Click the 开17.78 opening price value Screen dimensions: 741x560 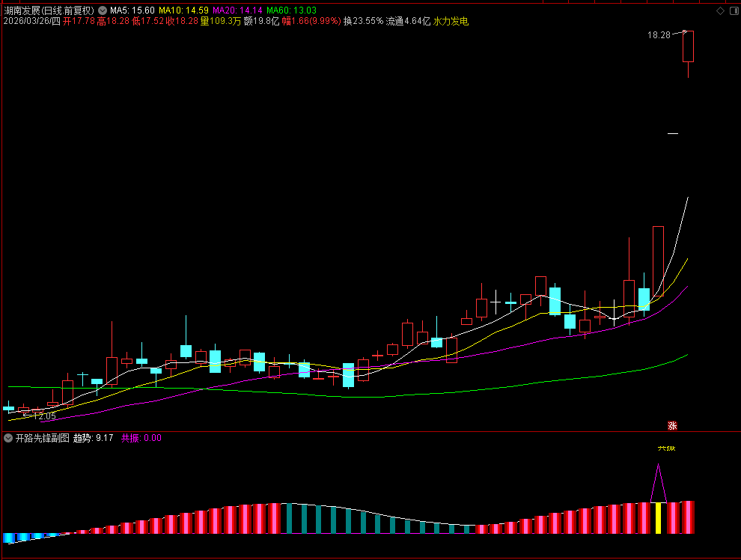click(x=79, y=21)
